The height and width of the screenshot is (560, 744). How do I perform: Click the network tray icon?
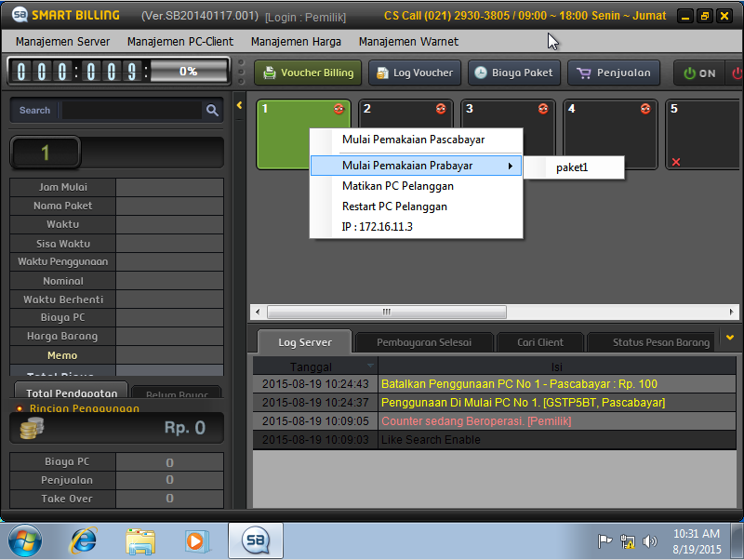tap(627, 541)
